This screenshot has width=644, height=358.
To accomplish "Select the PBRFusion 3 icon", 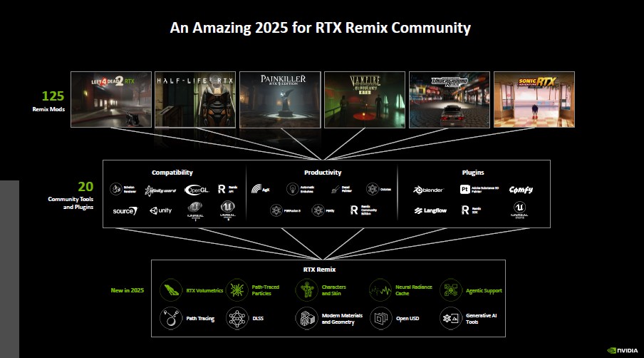I will [x=276, y=210].
